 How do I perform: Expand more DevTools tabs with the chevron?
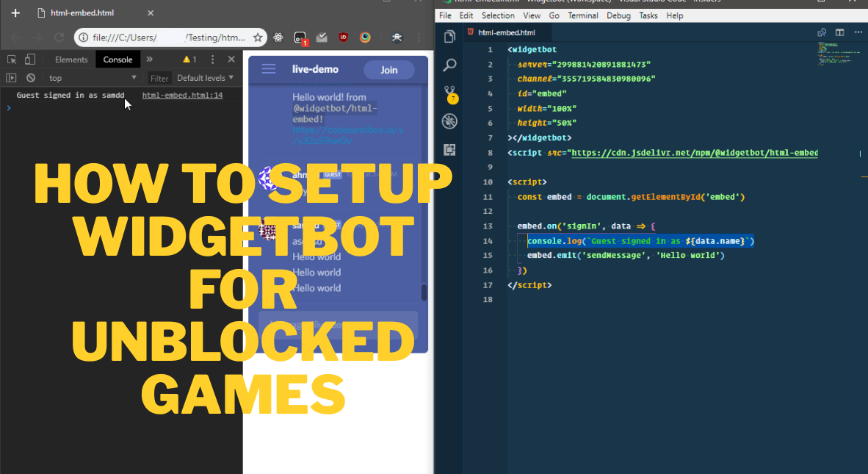150,60
